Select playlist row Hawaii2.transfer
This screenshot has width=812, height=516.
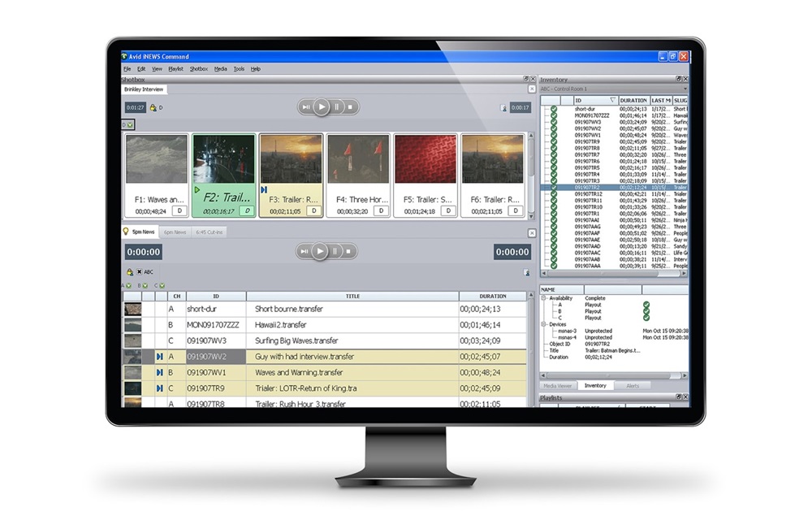(x=325, y=325)
